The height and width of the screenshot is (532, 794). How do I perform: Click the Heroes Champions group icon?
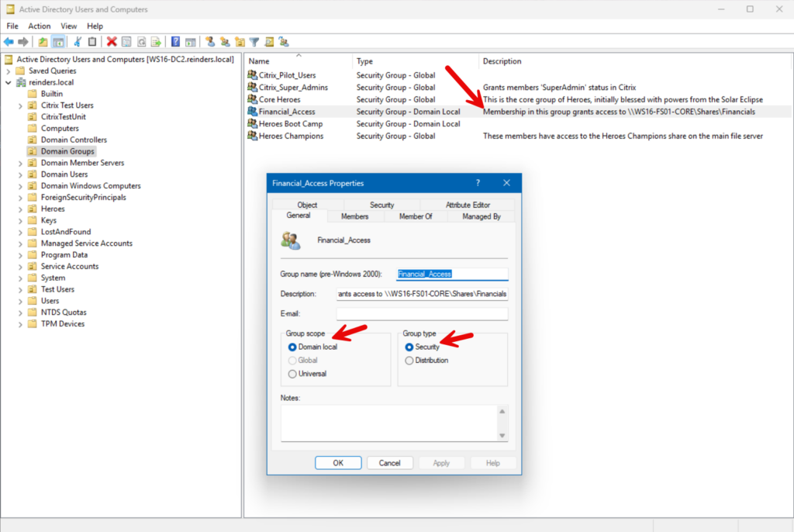point(252,136)
